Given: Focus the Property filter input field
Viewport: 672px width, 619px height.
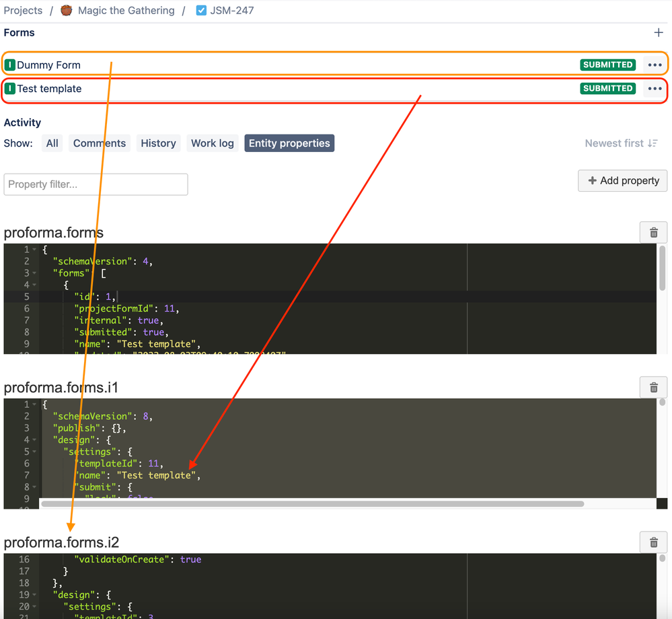Looking at the screenshot, I should (96, 184).
